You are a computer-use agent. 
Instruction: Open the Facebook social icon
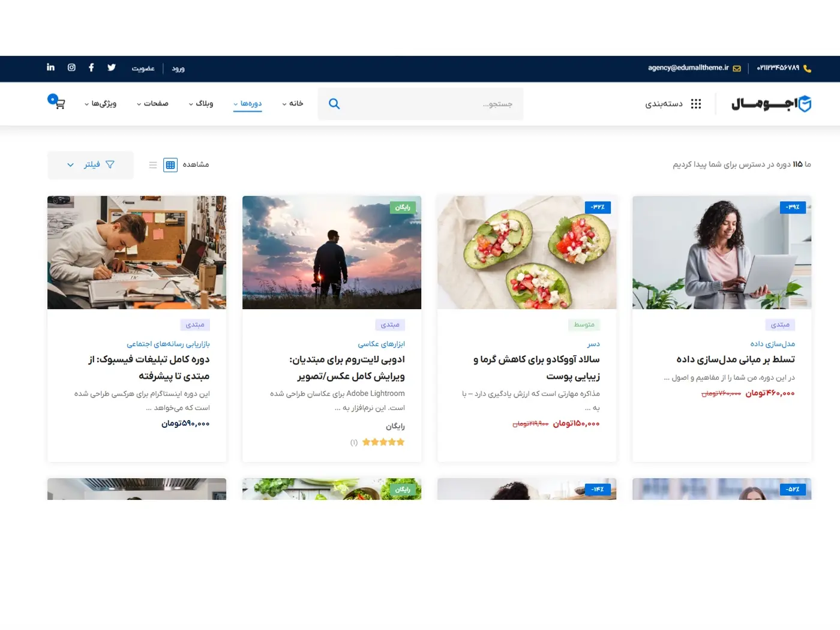(91, 67)
